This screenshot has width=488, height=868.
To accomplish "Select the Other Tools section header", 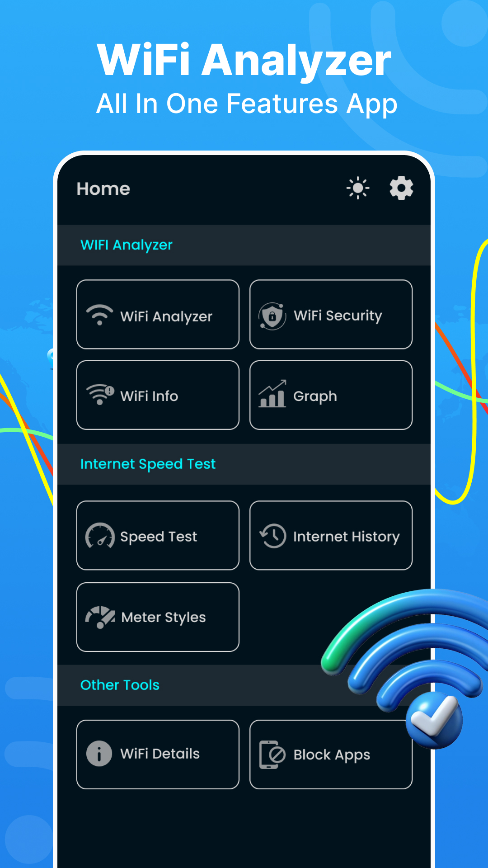I will coord(120,685).
